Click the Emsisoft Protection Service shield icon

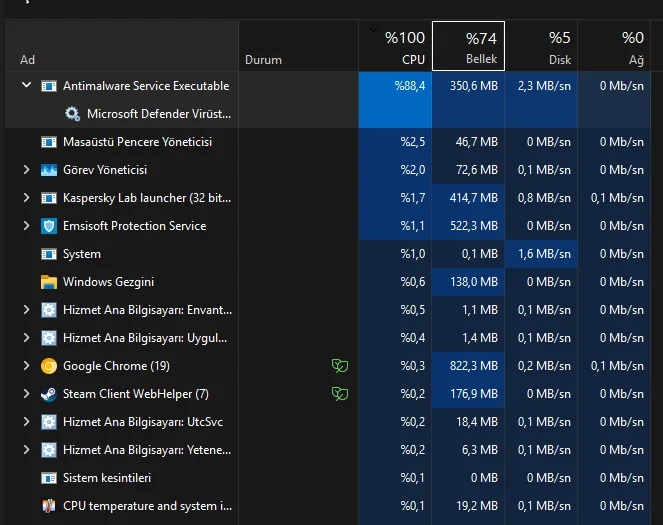coord(49,226)
